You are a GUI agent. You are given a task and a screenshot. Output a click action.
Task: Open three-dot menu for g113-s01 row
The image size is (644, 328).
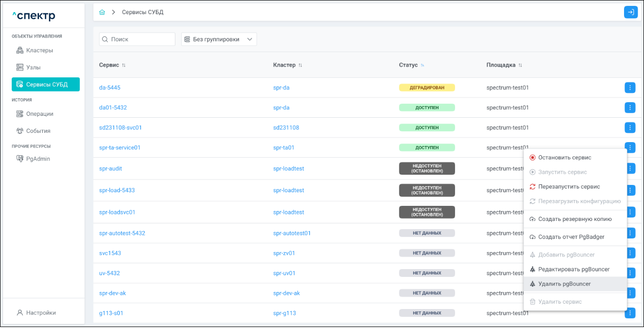pos(630,313)
